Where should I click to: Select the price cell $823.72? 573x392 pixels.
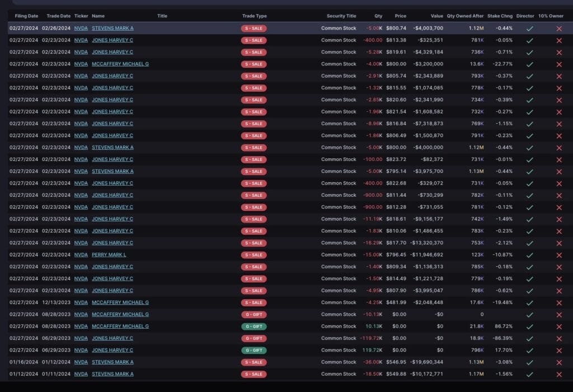coord(396,159)
